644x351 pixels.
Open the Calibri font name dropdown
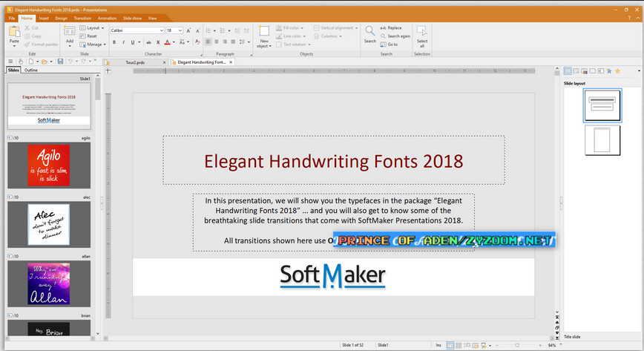(x=161, y=30)
